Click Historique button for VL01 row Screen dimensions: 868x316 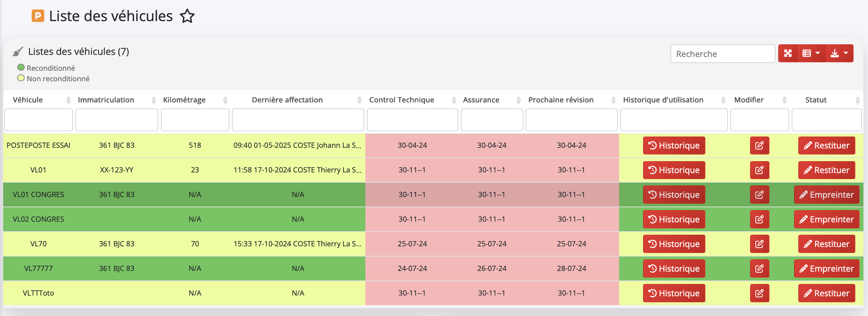click(674, 170)
